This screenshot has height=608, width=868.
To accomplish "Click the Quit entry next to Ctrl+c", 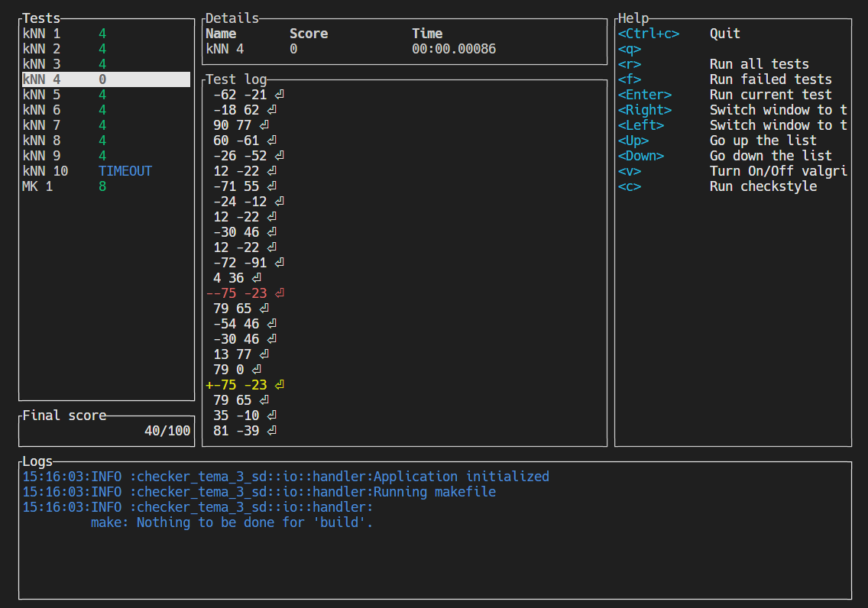I will point(724,33).
